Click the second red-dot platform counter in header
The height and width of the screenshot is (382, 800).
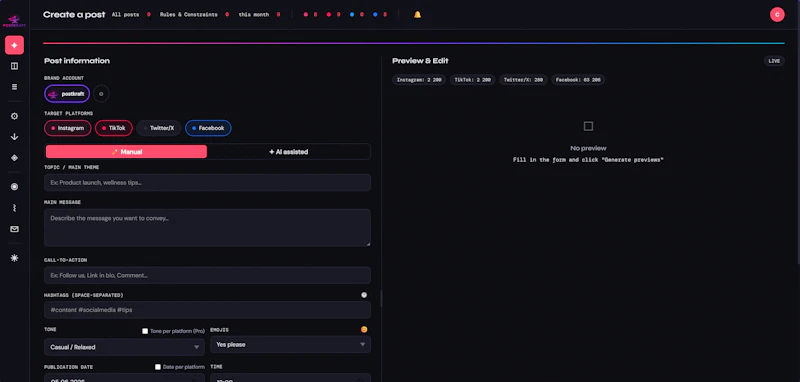(334, 15)
